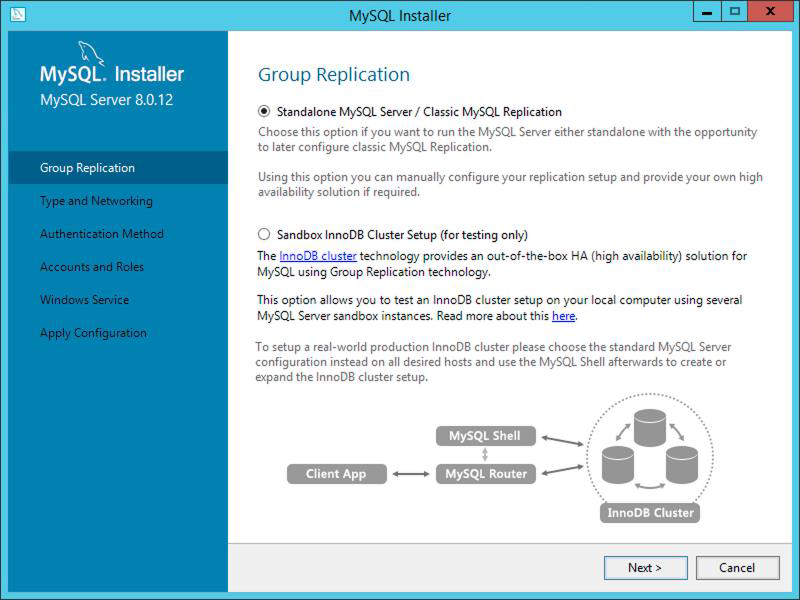Click the bottom-right database cylinder icon
This screenshot has height=600, width=800.
(682, 464)
